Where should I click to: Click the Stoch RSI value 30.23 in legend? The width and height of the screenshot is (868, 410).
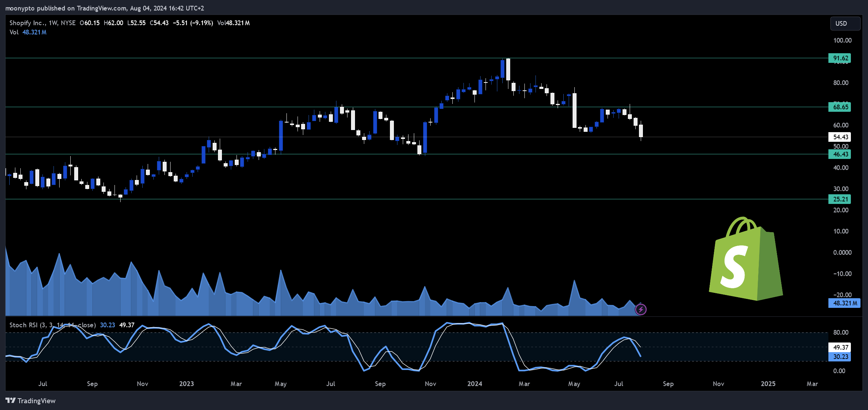107,325
